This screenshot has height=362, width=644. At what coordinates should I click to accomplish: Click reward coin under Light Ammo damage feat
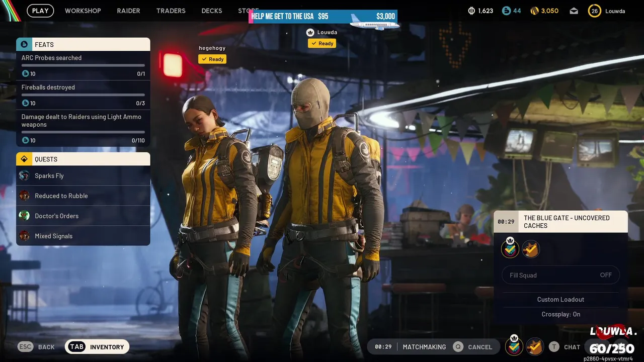click(25, 140)
